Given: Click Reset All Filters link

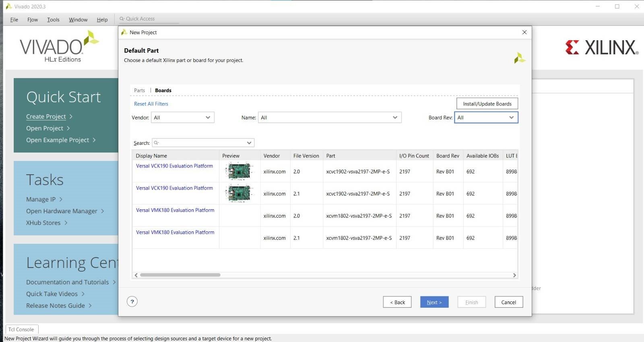Looking at the screenshot, I should (151, 104).
